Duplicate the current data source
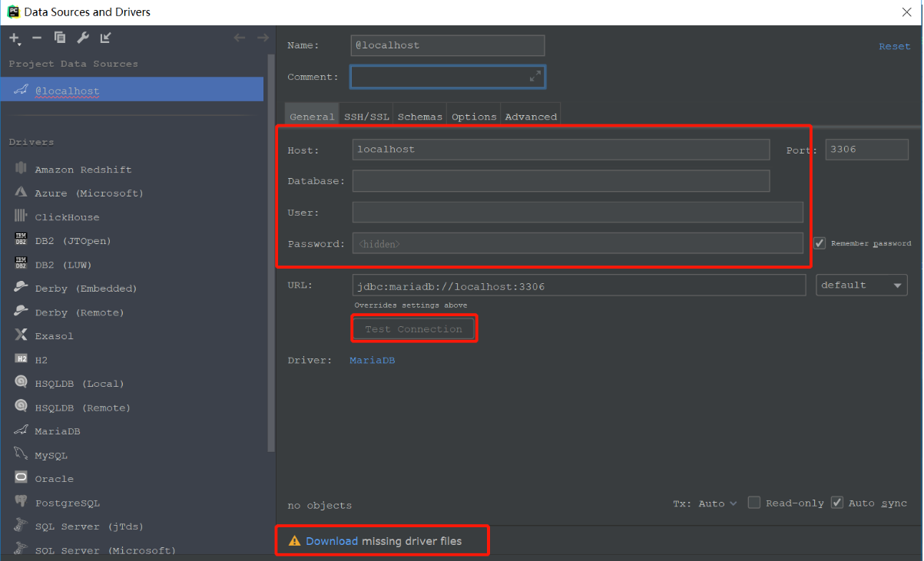 [x=59, y=37]
